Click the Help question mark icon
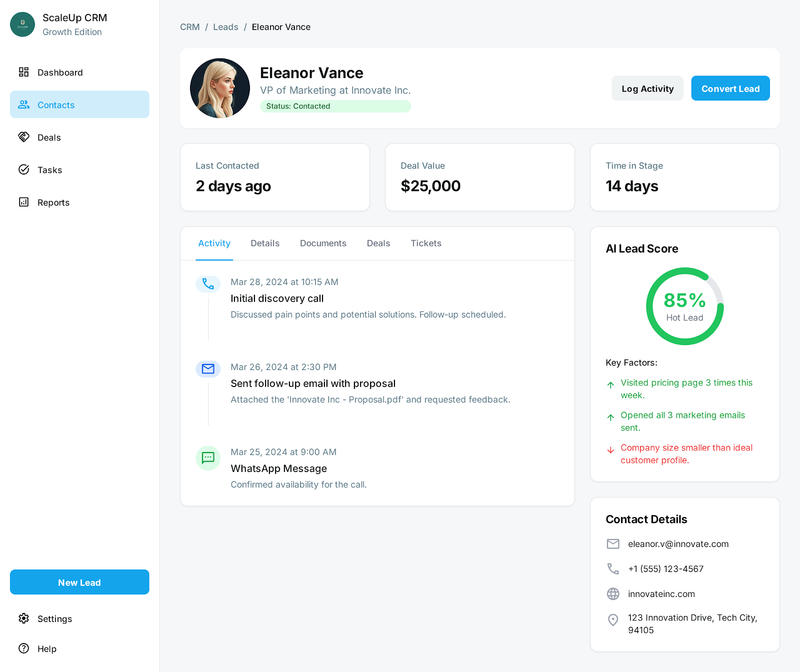 tap(23, 648)
